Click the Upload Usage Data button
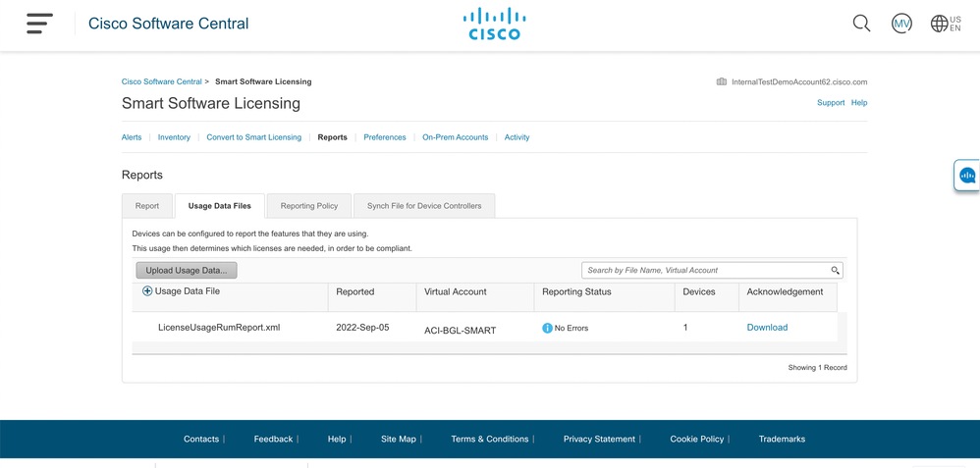This screenshot has height=468, width=980. (x=186, y=270)
